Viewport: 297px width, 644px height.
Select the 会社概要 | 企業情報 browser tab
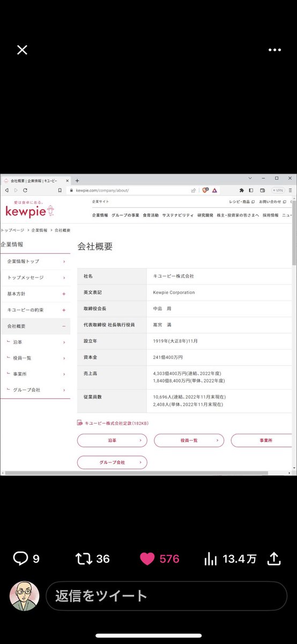(35, 181)
